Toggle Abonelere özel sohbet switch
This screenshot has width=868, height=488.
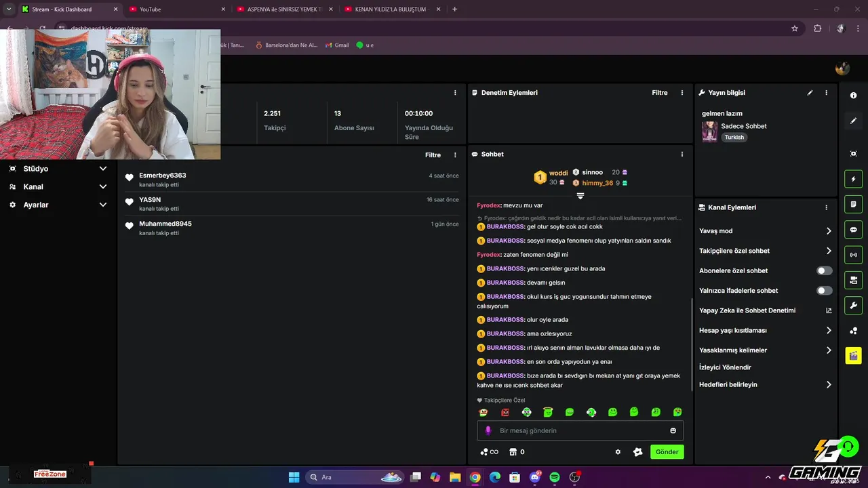coord(824,270)
